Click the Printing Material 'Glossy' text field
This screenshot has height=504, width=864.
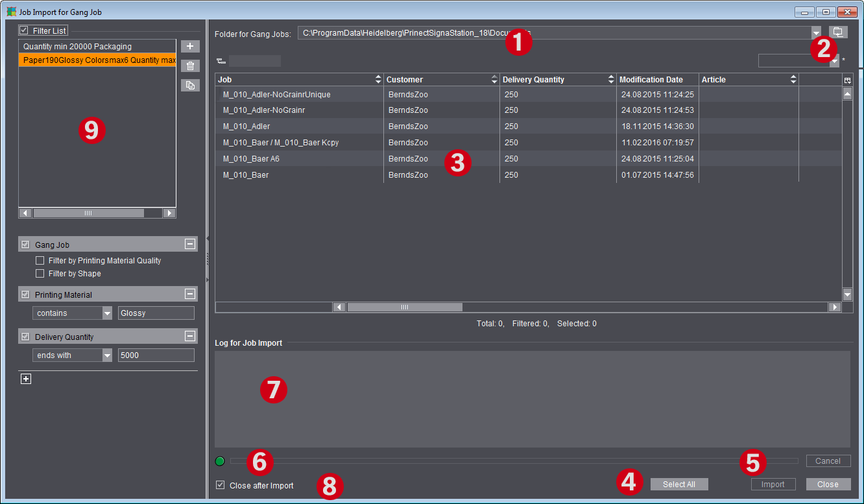156,313
